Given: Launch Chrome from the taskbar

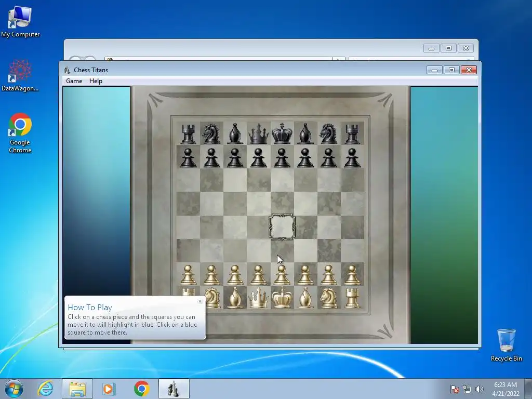Looking at the screenshot, I should 141,389.
